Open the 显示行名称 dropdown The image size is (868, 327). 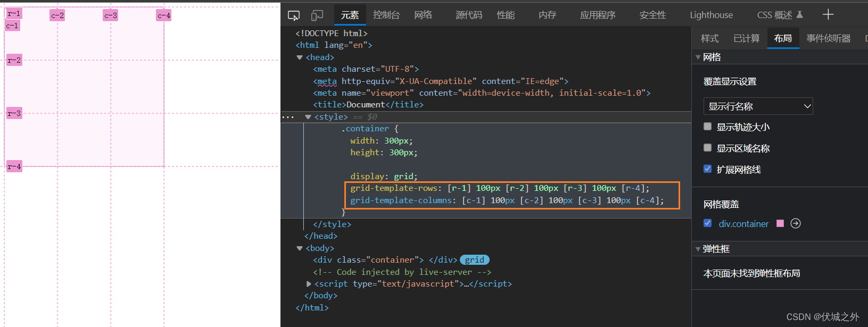[758, 106]
